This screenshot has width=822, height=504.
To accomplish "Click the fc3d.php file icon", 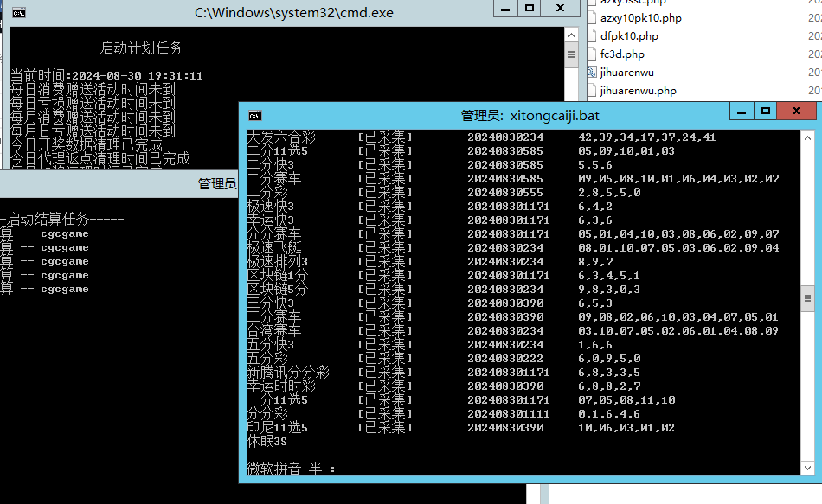I will pos(592,54).
